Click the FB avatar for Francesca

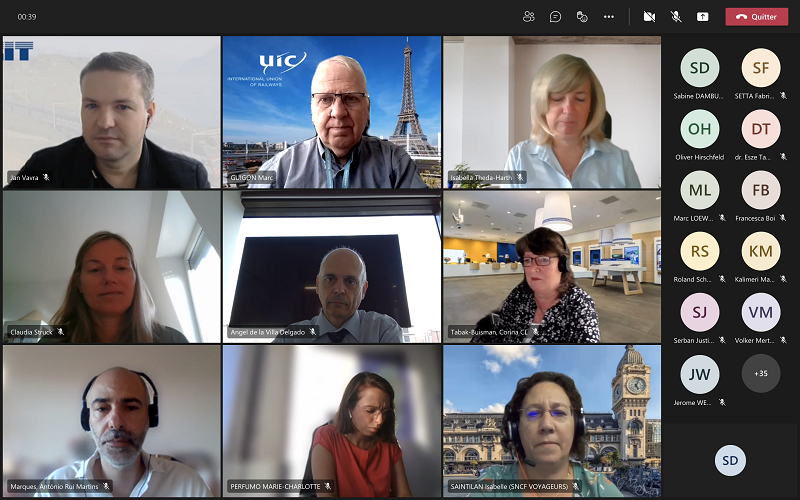pos(760,190)
